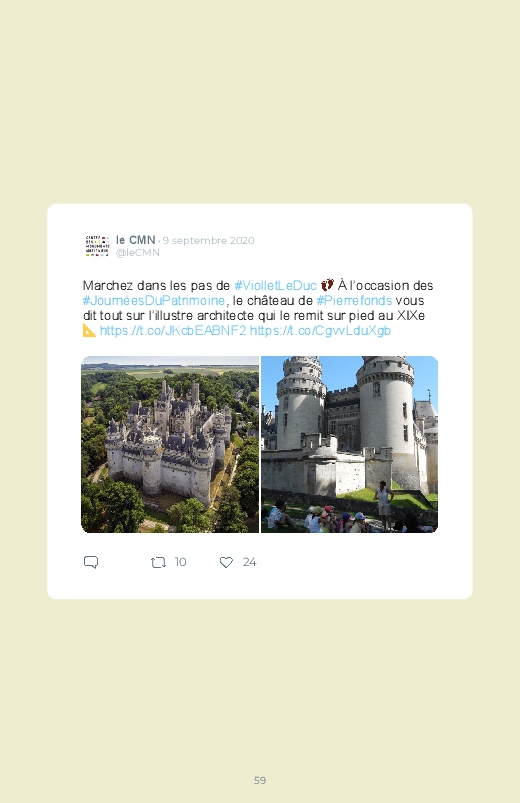Screen dimensions: 520x803
Task: Open the #ViolletLeDuc hashtag
Action: click(x=275, y=285)
